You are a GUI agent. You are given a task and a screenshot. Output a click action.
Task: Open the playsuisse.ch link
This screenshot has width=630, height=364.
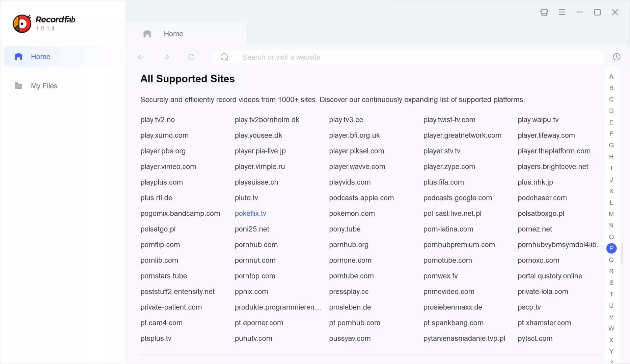(256, 182)
